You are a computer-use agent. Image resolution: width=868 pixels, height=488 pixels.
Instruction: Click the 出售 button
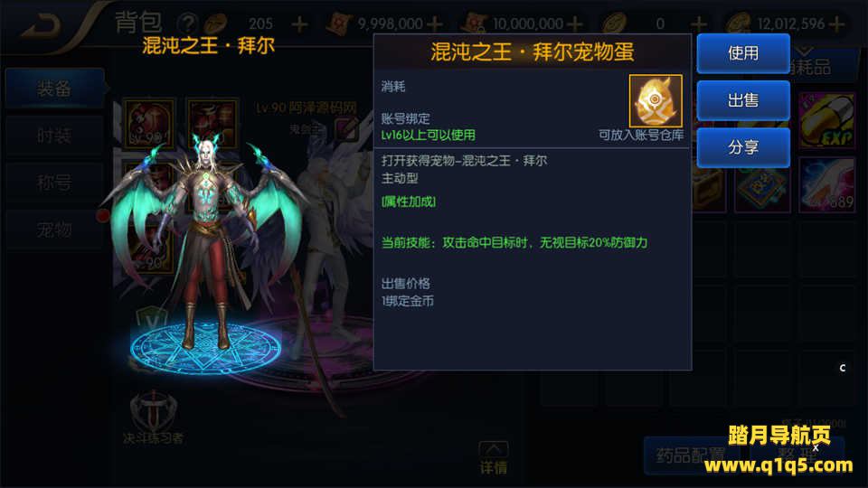tap(743, 100)
